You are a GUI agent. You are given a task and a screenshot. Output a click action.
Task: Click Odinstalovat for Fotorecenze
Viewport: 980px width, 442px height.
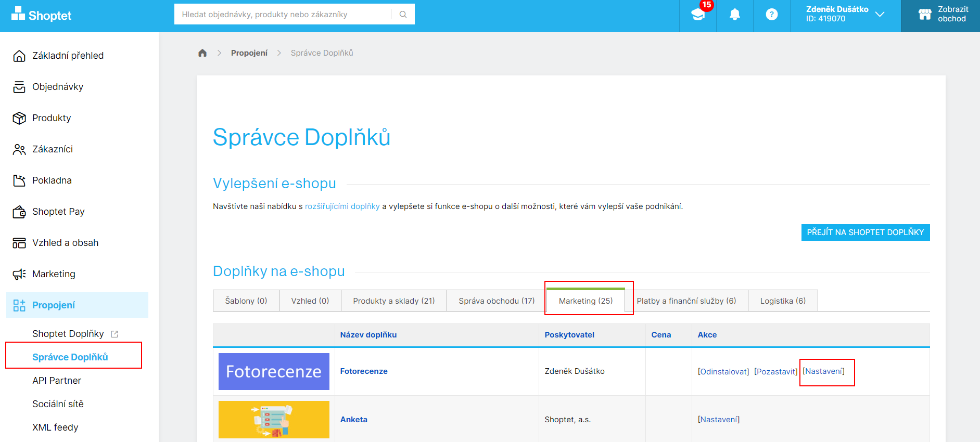tap(723, 371)
